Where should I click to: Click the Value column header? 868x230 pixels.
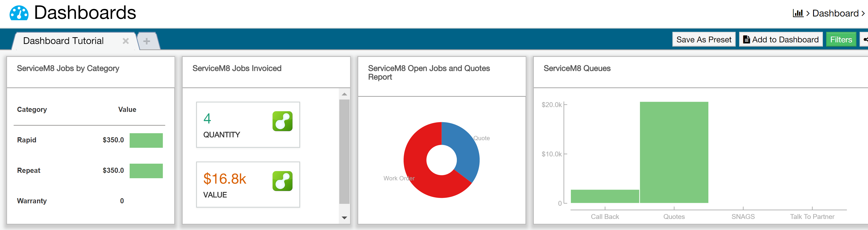127,110
